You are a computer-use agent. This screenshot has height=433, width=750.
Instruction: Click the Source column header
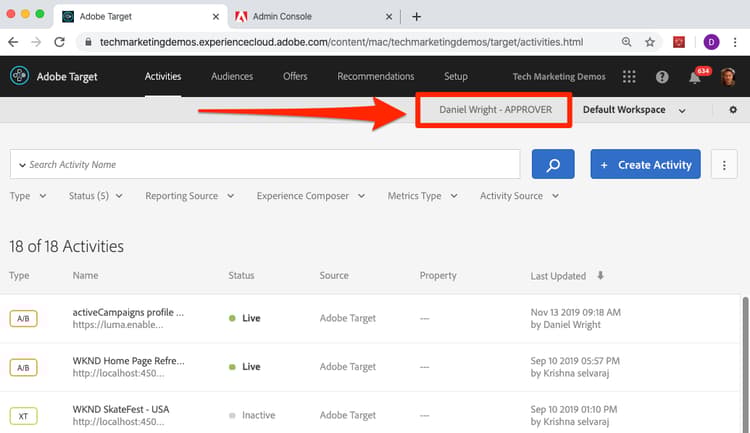pos(334,276)
